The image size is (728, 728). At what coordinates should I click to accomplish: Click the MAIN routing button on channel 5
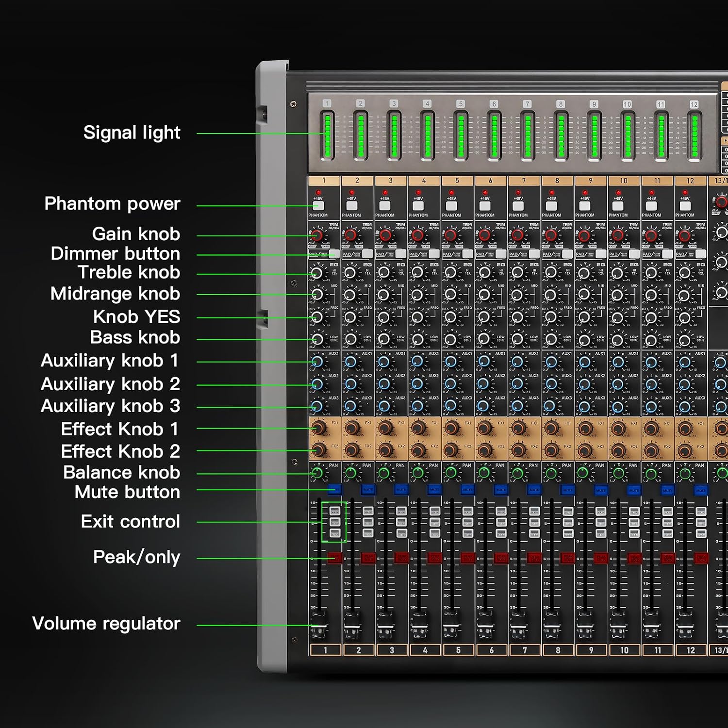pos(468,511)
